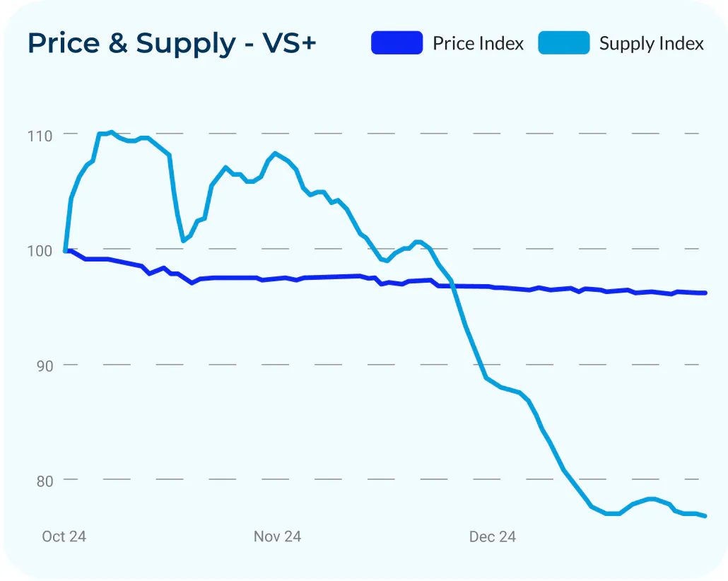Image resolution: width=728 pixels, height=581 pixels.
Task: Click the Price Index dark blue swatch
Action: point(397,42)
